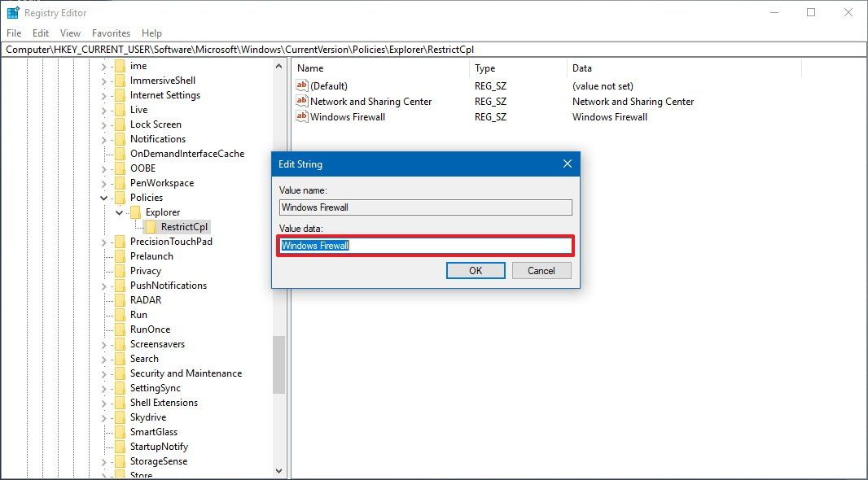The height and width of the screenshot is (480, 868).
Task: Click the ab icon next to (Default)
Action: tap(302, 85)
